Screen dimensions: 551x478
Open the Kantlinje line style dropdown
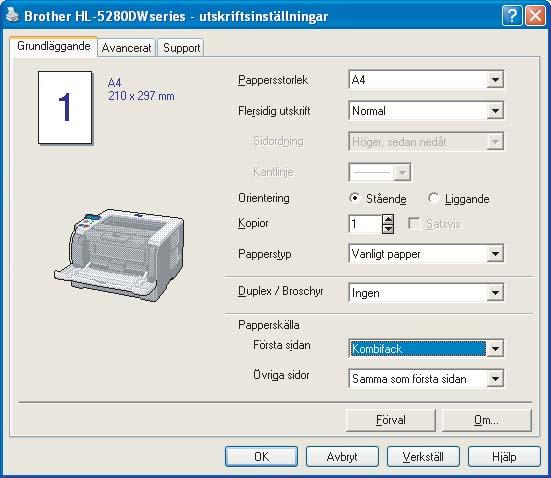tap(380, 172)
